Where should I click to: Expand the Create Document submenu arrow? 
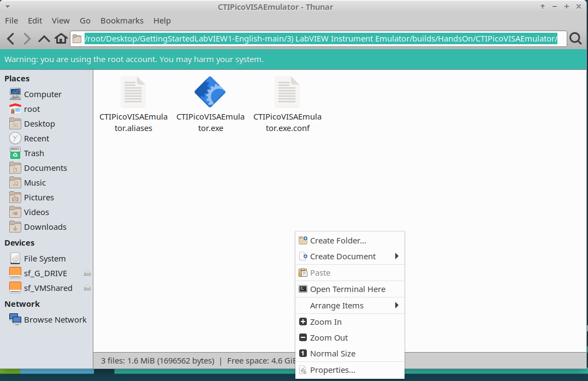click(x=396, y=257)
